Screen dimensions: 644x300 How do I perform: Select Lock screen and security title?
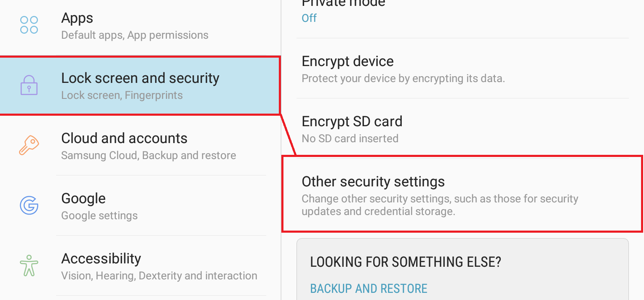(x=140, y=78)
